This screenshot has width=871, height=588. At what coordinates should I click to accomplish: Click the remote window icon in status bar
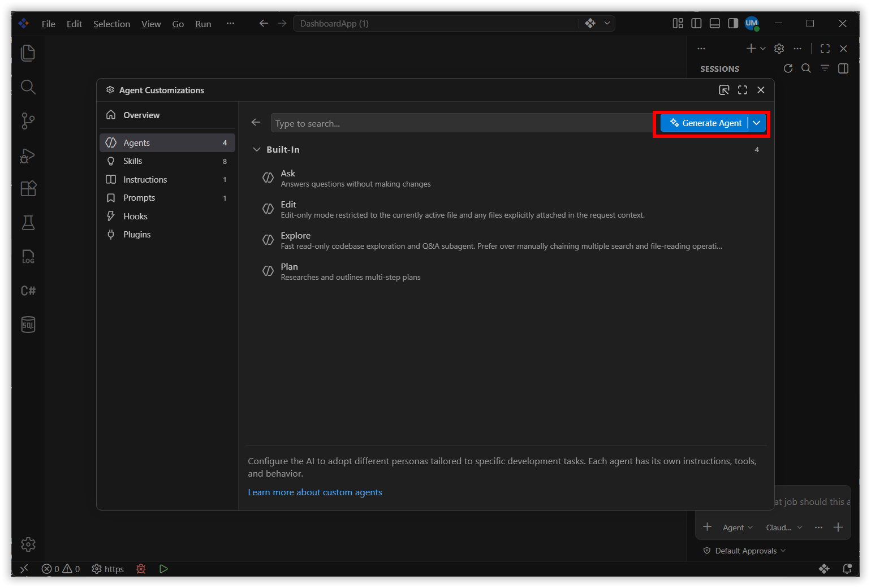click(x=24, y=569)
